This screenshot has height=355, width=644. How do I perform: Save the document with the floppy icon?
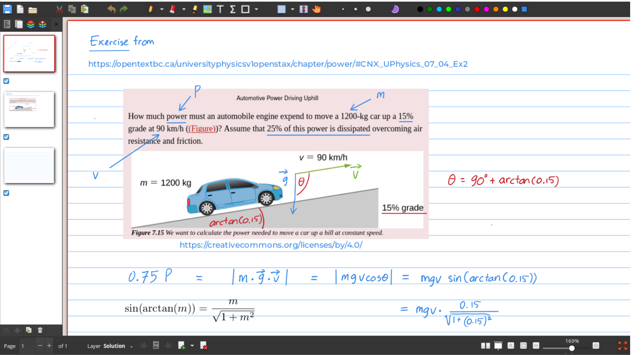coord(7,9)
